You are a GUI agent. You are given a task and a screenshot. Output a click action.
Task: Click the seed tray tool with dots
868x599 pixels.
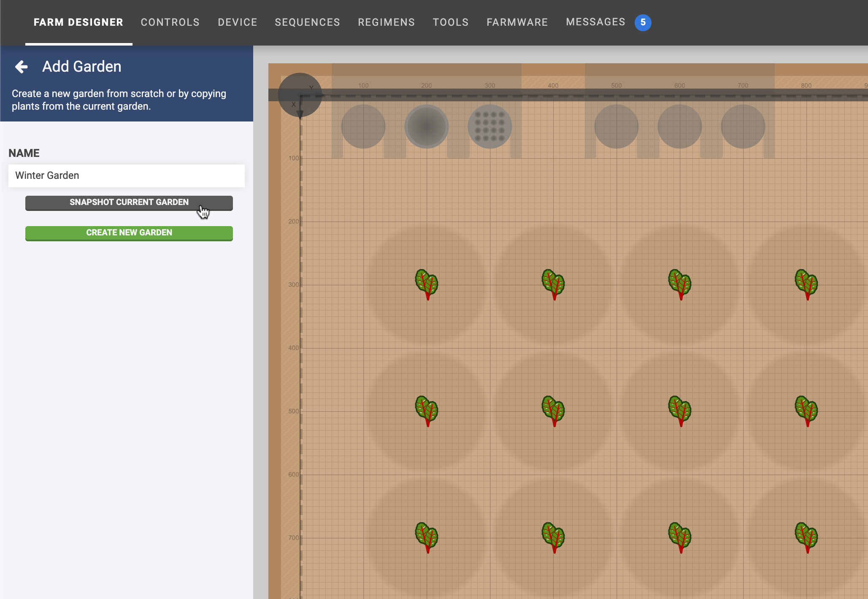(489, 127)
